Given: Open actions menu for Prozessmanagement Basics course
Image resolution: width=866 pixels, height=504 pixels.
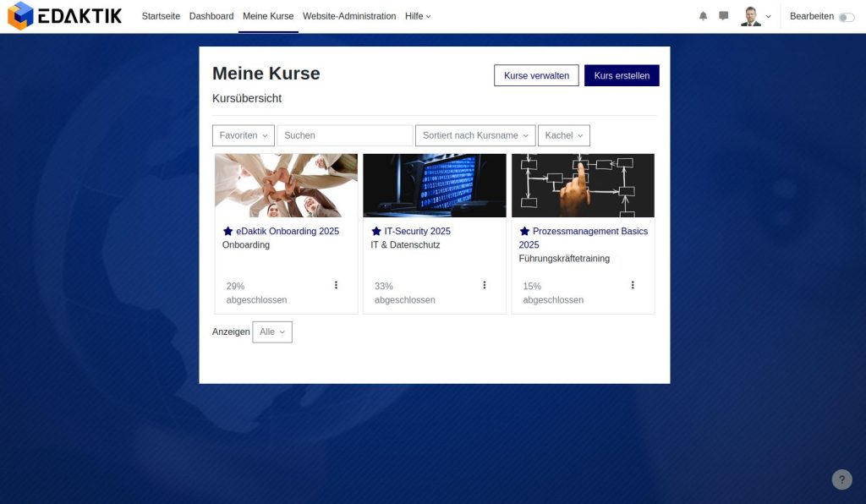Looking at the screenshot, I should click(633, 285).
